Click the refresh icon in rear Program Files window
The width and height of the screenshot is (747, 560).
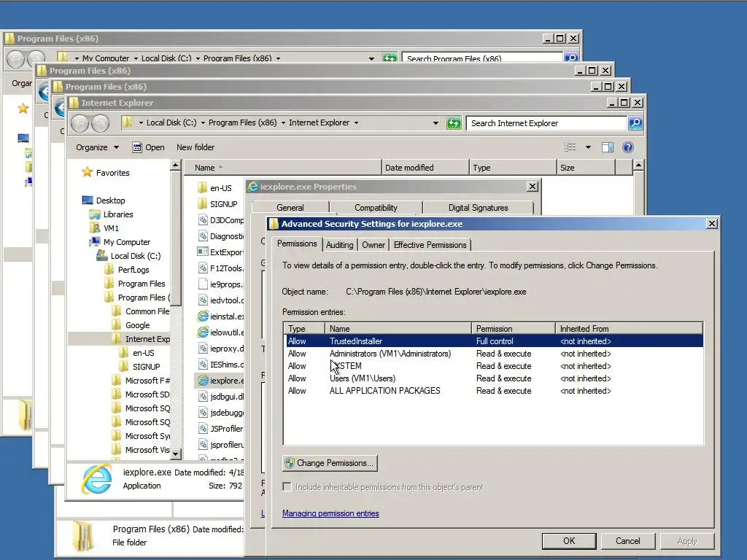click(x=390, y=58)
